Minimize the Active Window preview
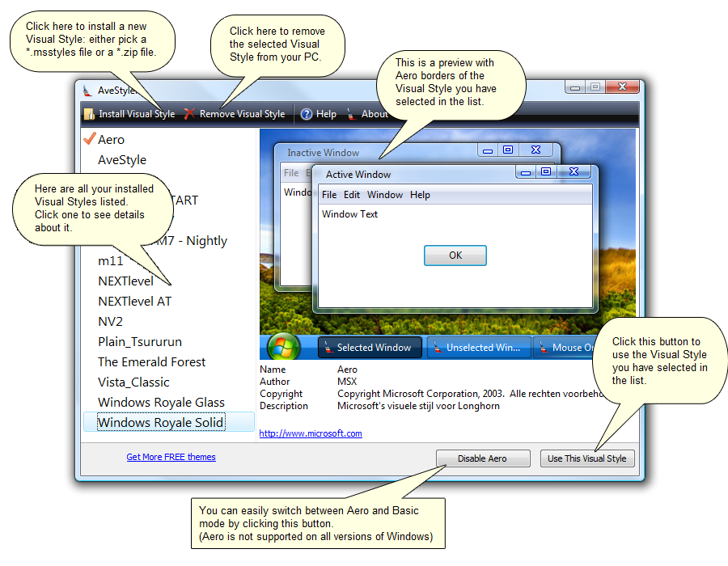The image size is (728, 566). (x=526, y=172)
